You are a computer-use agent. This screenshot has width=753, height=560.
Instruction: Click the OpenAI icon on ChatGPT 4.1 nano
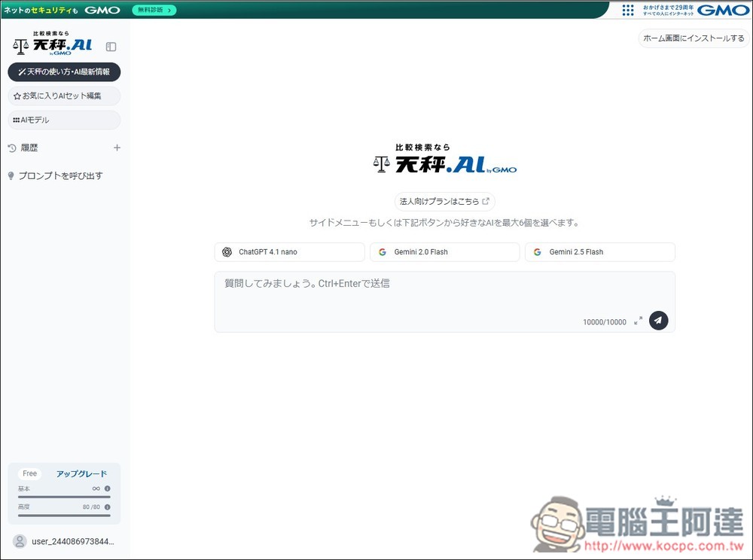(x=227, y=252)
